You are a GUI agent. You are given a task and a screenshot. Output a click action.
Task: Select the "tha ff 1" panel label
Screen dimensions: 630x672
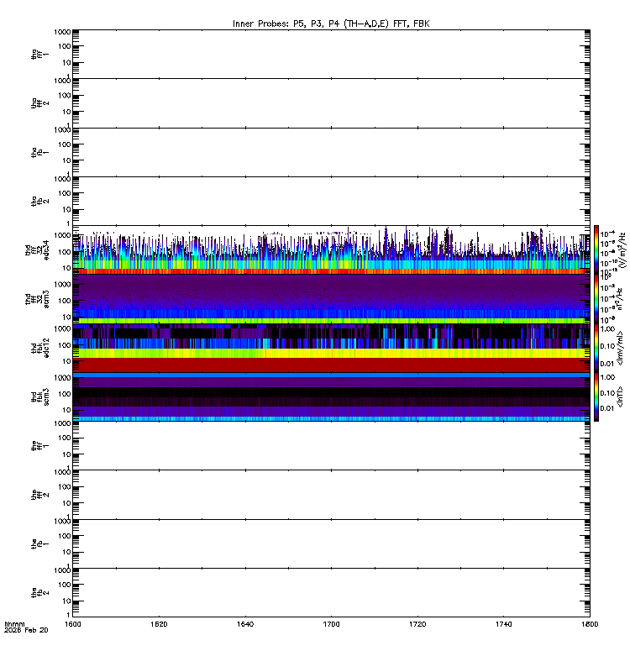(x=39, y=54)
